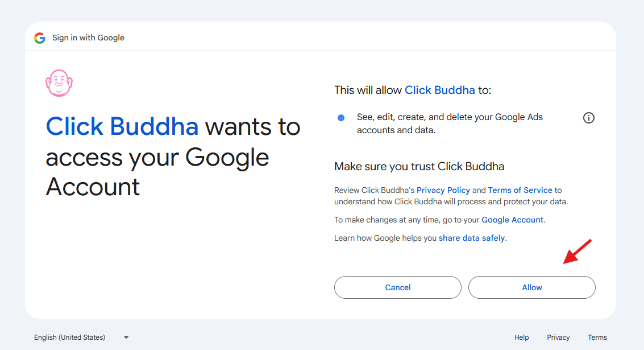This screenshot has height=350, width=644.
Task: Click Click Buddha link in "This will allow"
Action: coord(439,90)
